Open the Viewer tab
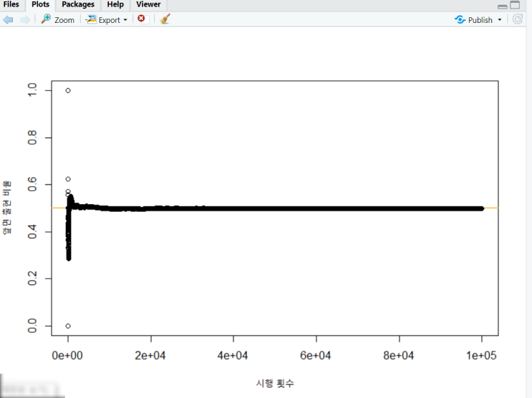This screenshot has width=532, height=398. 148,4
